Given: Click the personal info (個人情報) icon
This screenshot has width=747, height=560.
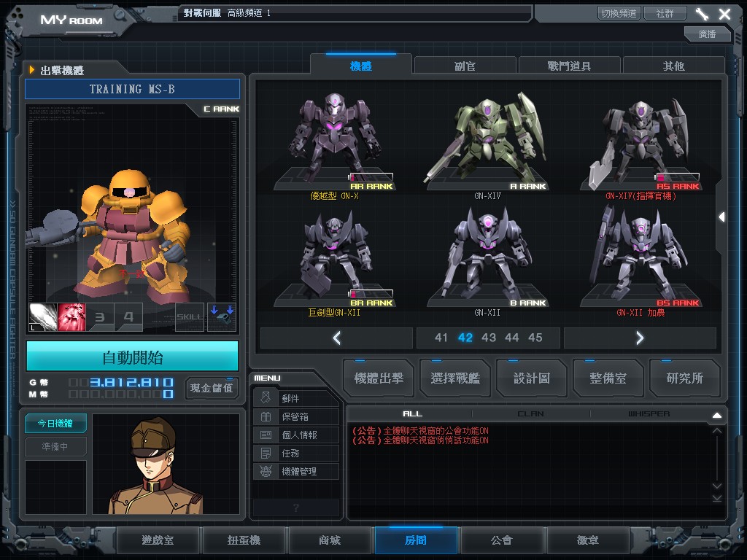Looking at the screenshot, I should tap(266, 435).
